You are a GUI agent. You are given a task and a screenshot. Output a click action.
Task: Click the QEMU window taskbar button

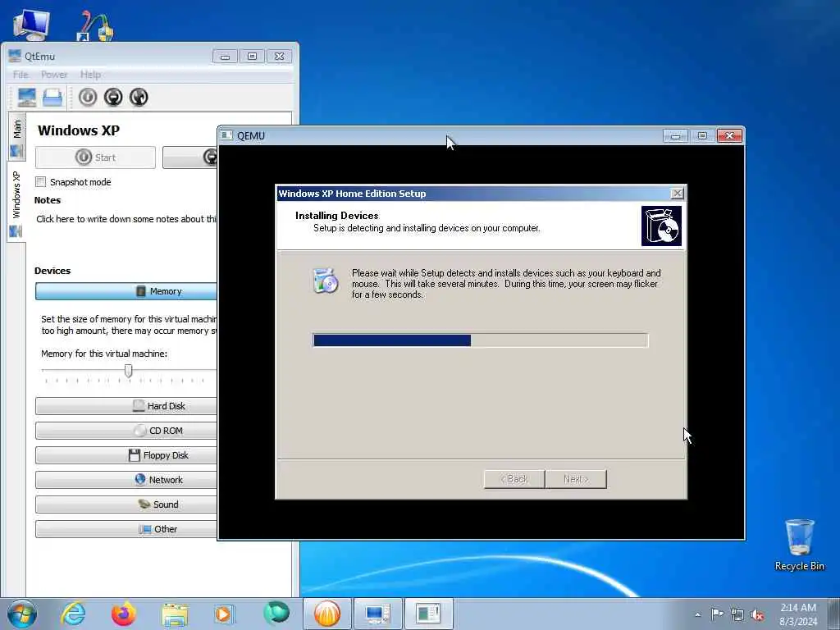click(428, 614)
